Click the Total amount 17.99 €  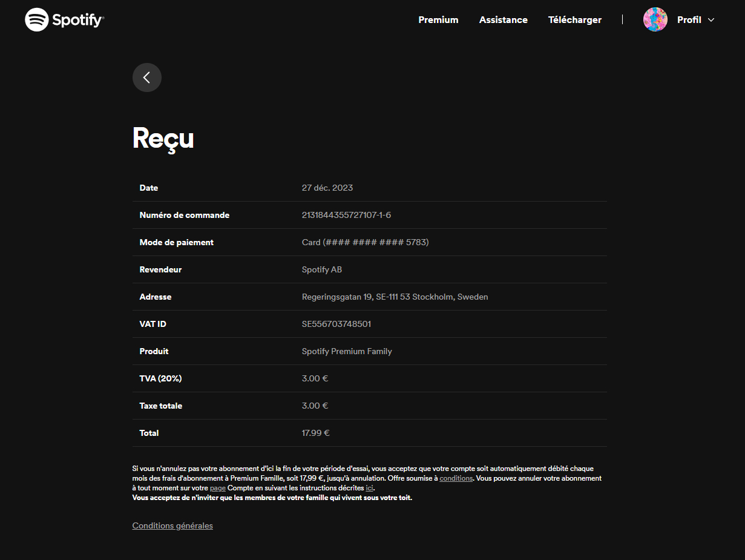(316, 433)
